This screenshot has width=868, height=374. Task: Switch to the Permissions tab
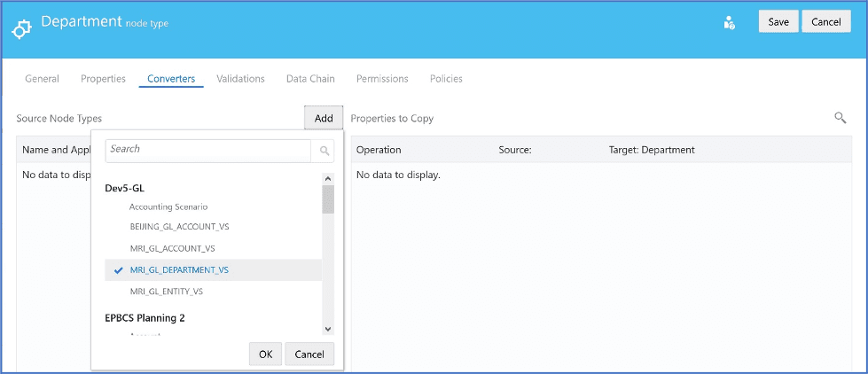[x=382, y=79]
